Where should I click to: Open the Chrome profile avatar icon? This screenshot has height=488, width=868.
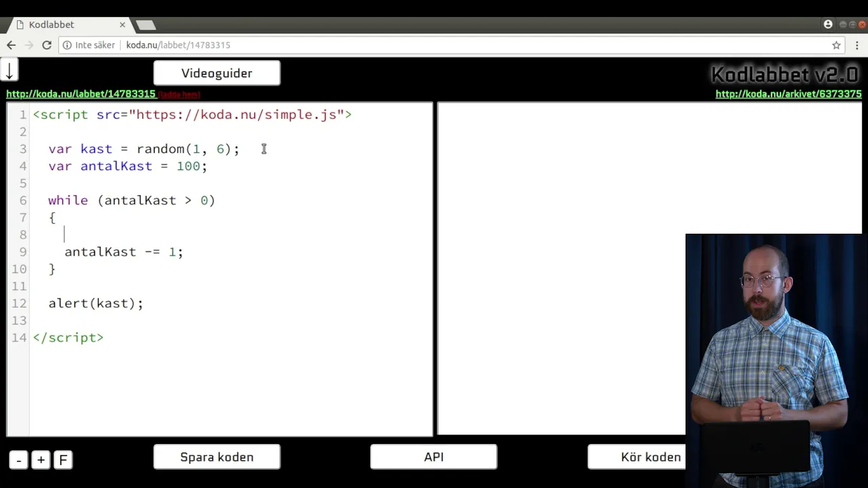pyautogui.click(x=828, y=24)
